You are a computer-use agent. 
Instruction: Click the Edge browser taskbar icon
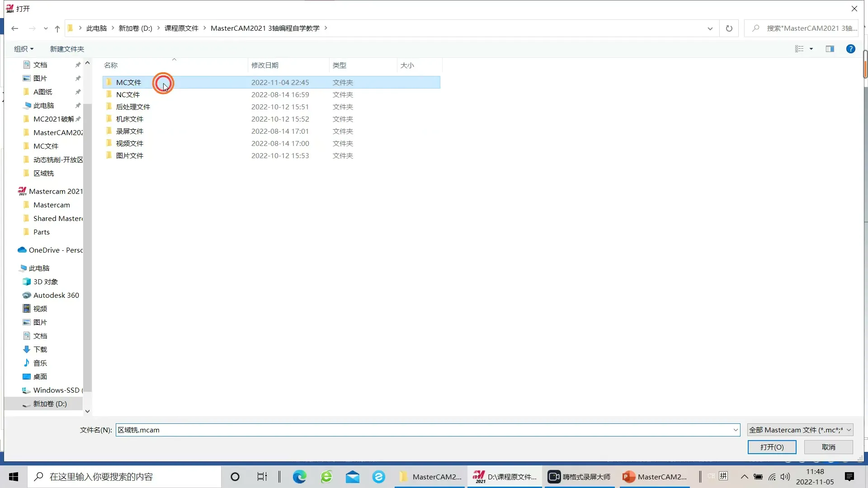[299, 477]
